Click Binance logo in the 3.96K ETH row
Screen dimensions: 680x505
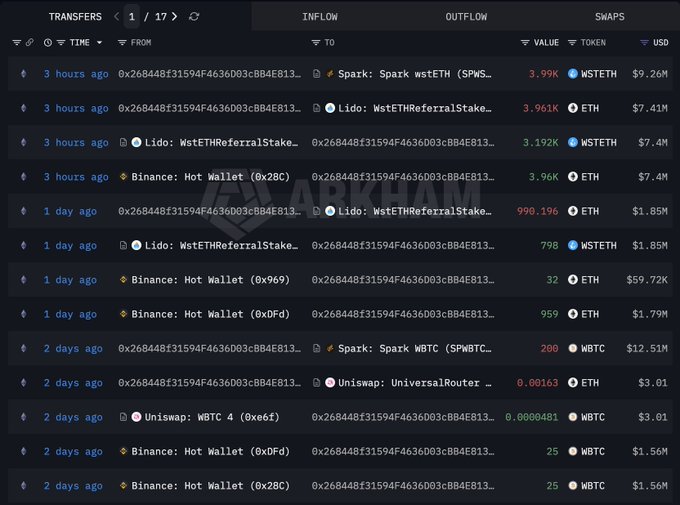pos(123,177)
